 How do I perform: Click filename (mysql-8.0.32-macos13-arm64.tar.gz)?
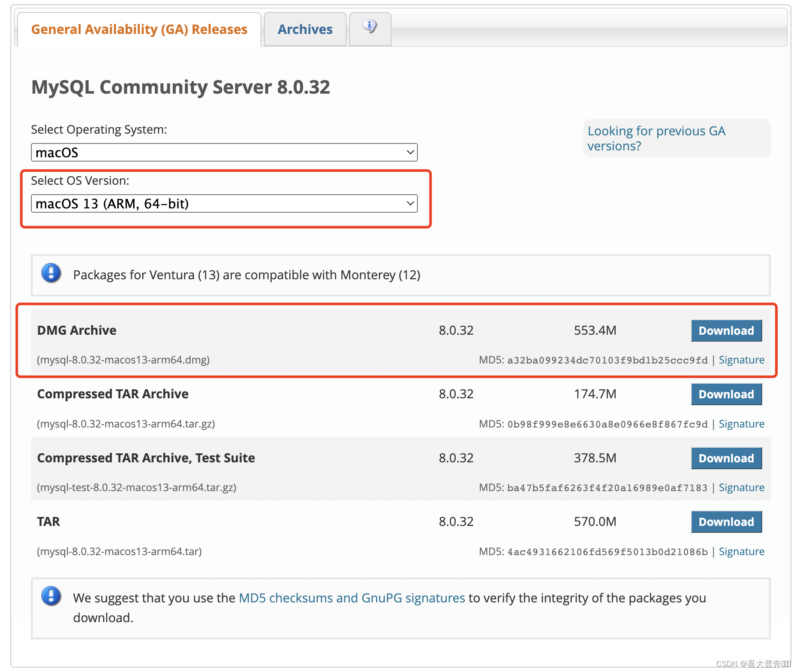[126, 424]
